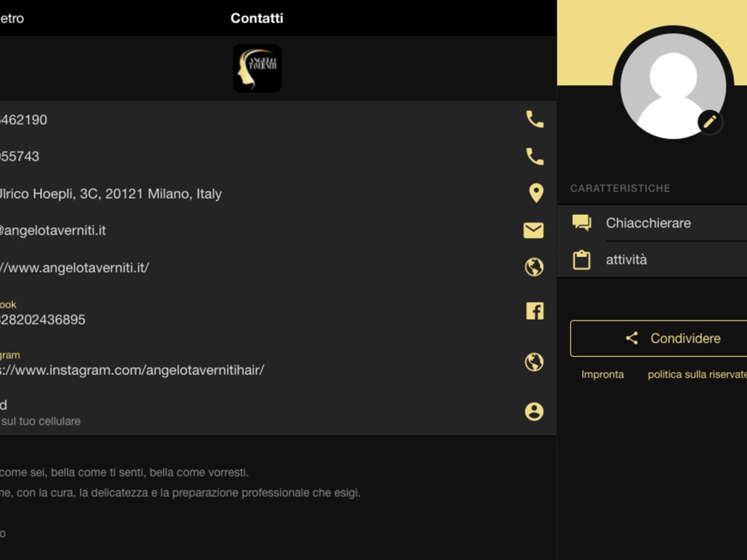The image size is (747, 560).
Task: Open politica sulla riservatezza link
Action: coord(696,374)
